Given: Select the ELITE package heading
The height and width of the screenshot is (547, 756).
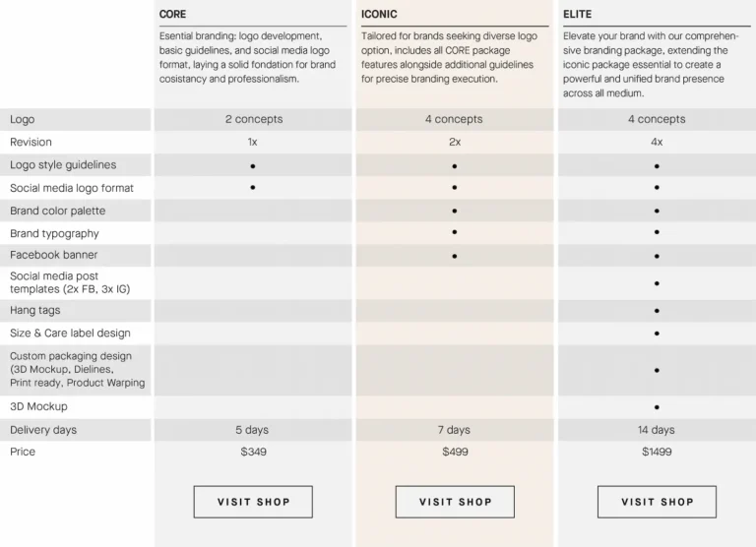Looking at the screenshot, I should pyautogui.click(x=578, y=15).
